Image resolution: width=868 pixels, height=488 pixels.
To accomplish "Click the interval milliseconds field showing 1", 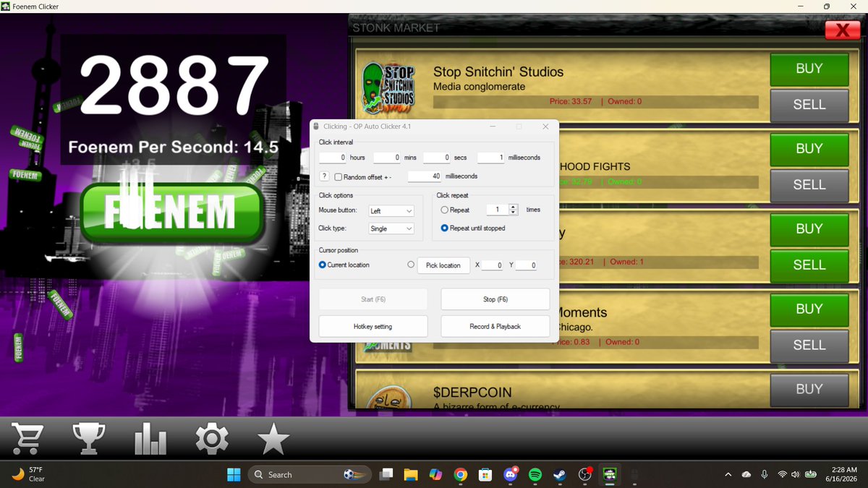I will tap(491, 157).
